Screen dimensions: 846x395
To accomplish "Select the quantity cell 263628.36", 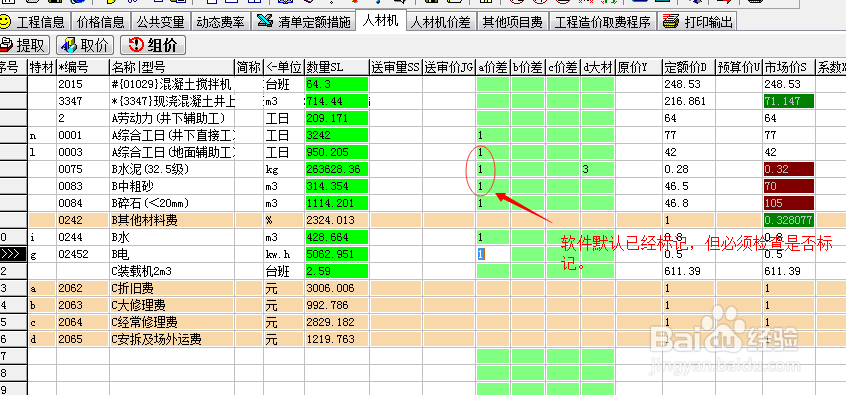I will 337,169.
